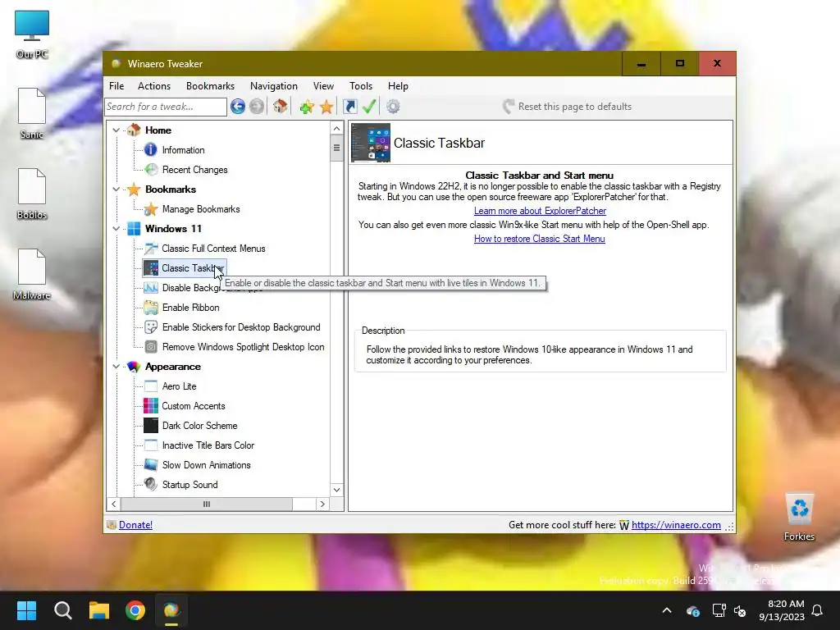The height and width of the screenshot is (630, 840).
Task: Select Startup Sound item
Action: click(x=189, y=485)
